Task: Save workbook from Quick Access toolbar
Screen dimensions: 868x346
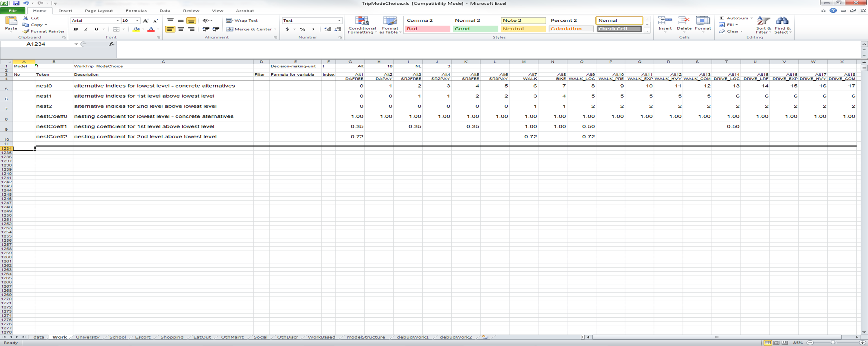Action: (x=16, y=3)
